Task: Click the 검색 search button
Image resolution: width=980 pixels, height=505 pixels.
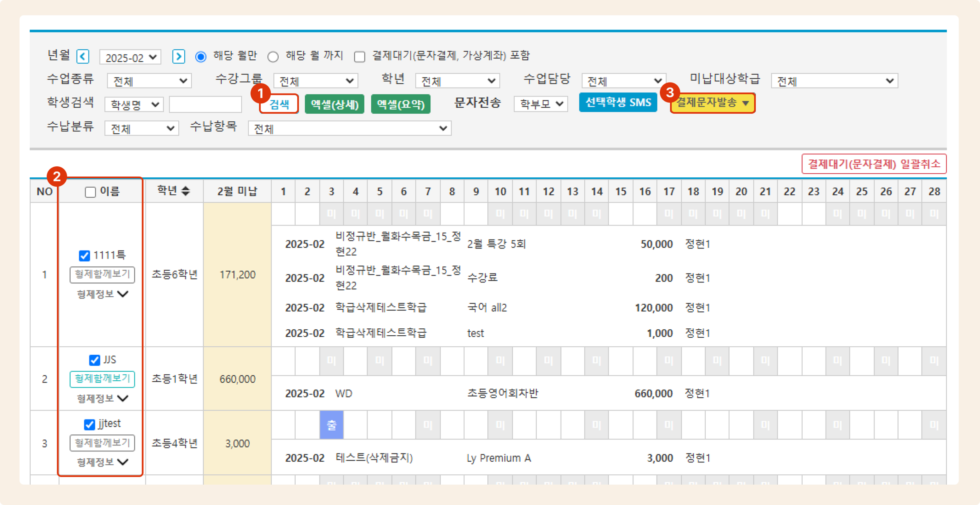Action: pyautogui.click(x=279, y=104)
